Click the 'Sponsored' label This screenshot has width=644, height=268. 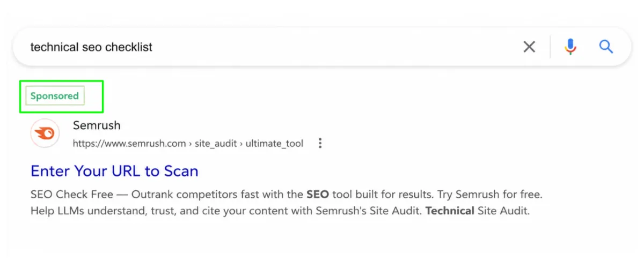[55, 96]
